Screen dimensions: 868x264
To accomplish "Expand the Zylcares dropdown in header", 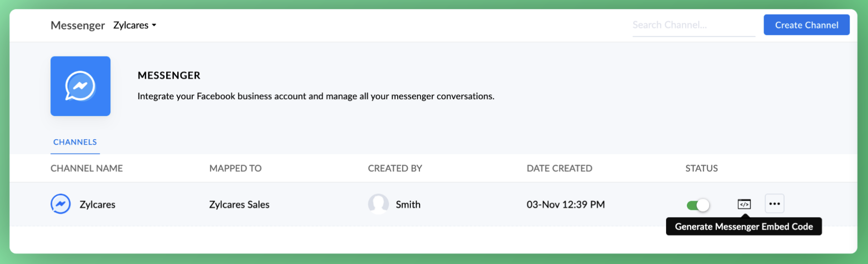I will point(135,25).
